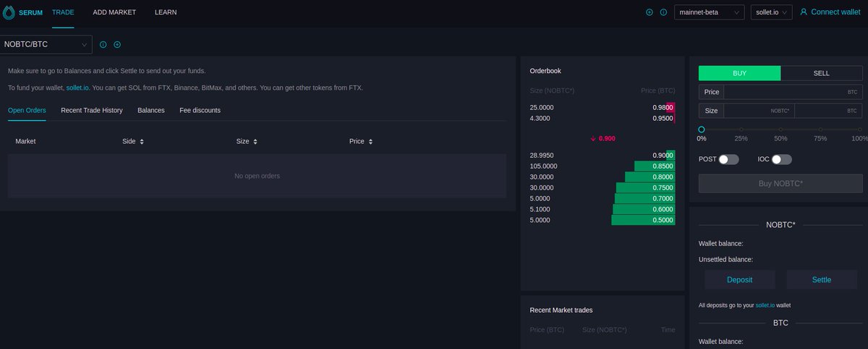Open the sollet.io wallet provider dropdown
This screenshot has width=868, height=349.
point(771,12)
